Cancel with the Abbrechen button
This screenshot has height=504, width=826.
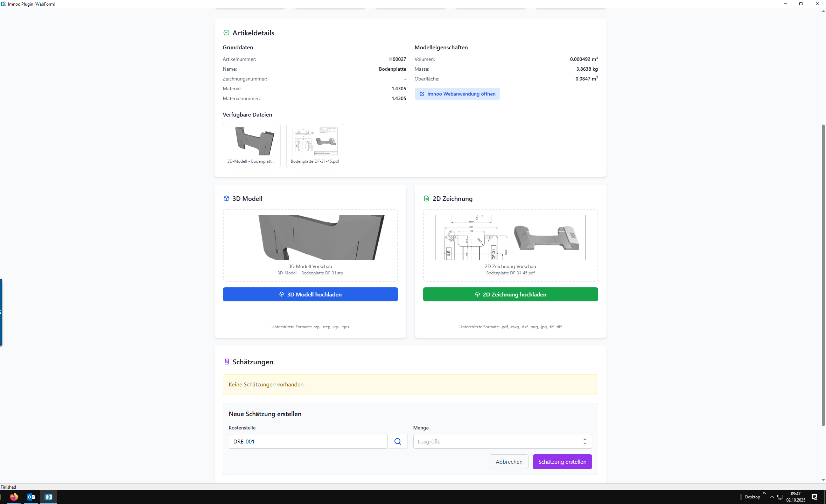point(509,462)
